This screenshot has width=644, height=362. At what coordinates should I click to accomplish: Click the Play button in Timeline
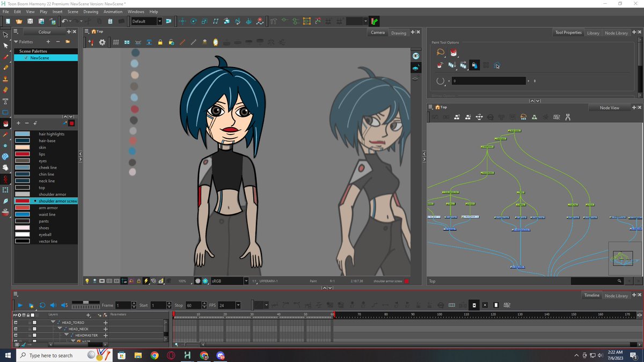20,305
